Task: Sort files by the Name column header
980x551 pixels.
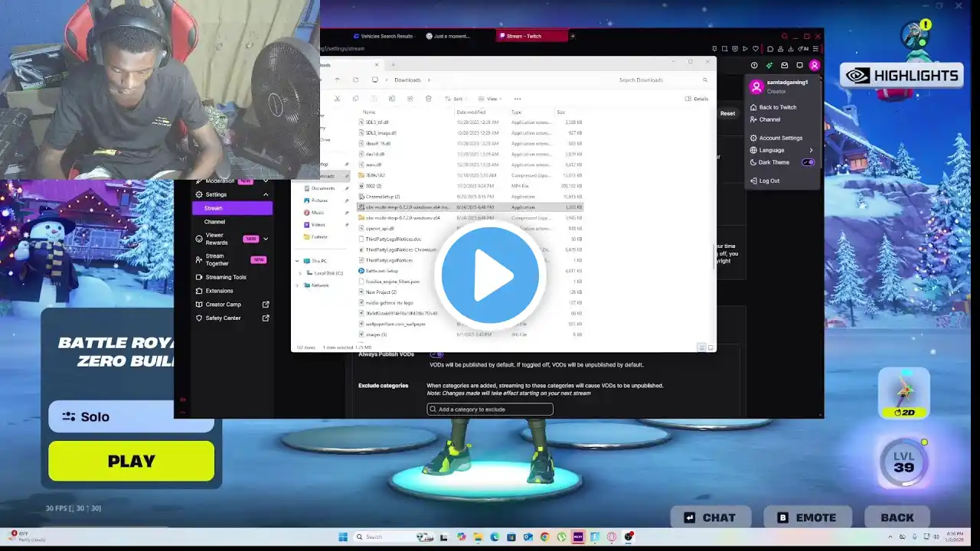Action: 369,112
